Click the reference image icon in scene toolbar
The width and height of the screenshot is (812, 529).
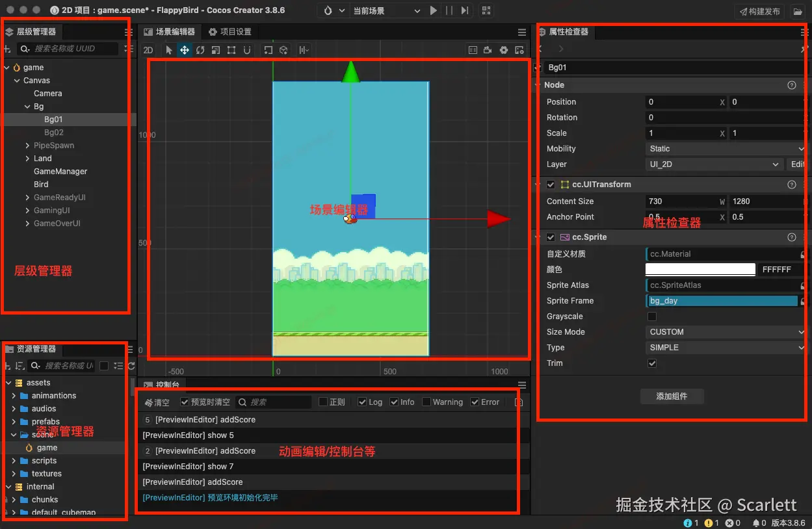[473, 50]
